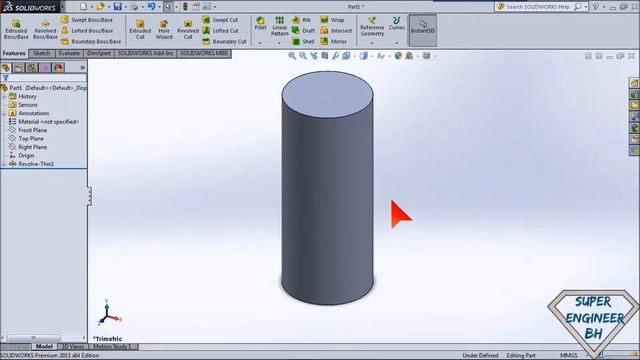Expand left panel tabs chevron
The height and width of the screenshot is (360, 640).
coord(82,68)
